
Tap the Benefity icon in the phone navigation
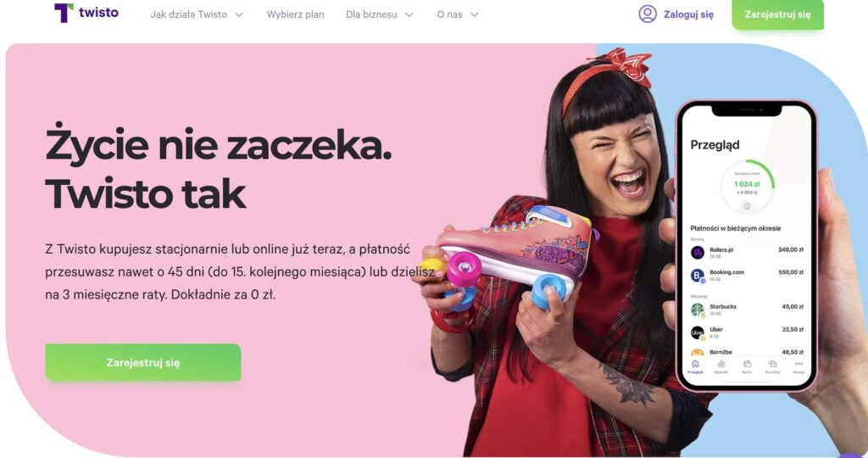773,364
